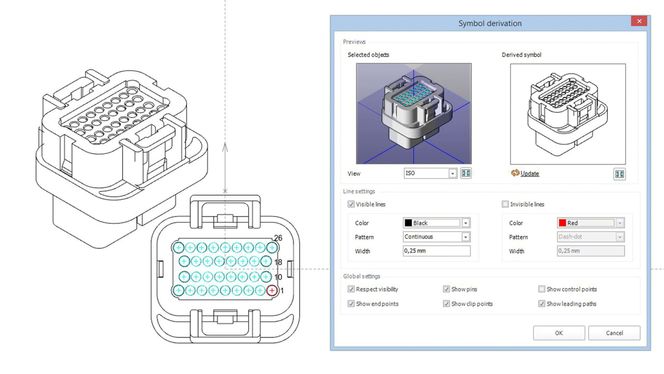Click the fit-view icon under Derived symbol preview
The height and width of the screenshot is (374, 664).
pos(619,174)
